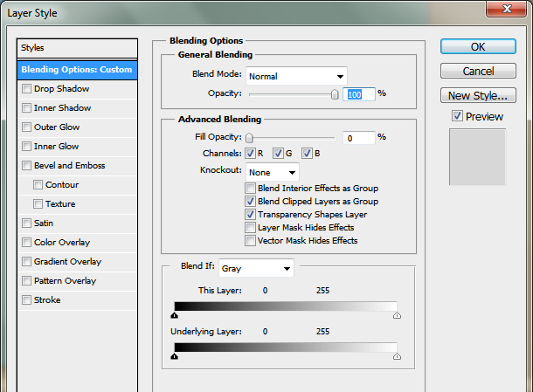Viewport: 533px width, 392px height.
Task: Check Layer Mask Hides Effects
Action: point(250,228)
